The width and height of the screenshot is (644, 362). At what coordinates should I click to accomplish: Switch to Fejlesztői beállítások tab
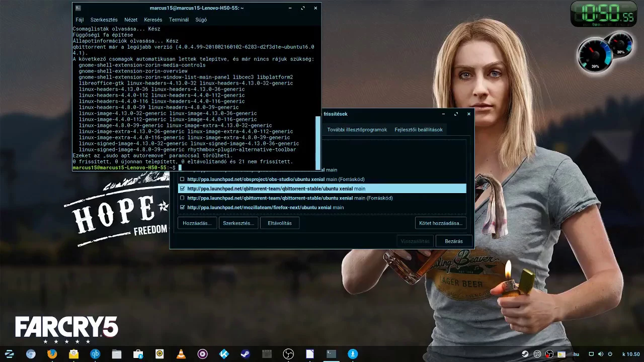[x=419, y=130]
